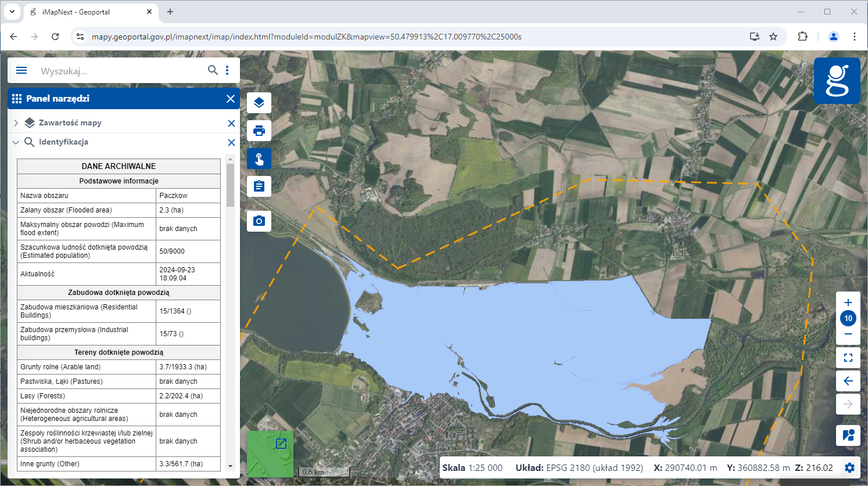Click the search magnifier icon
Screen dimensions: 868x486
[x=213, y=70]
